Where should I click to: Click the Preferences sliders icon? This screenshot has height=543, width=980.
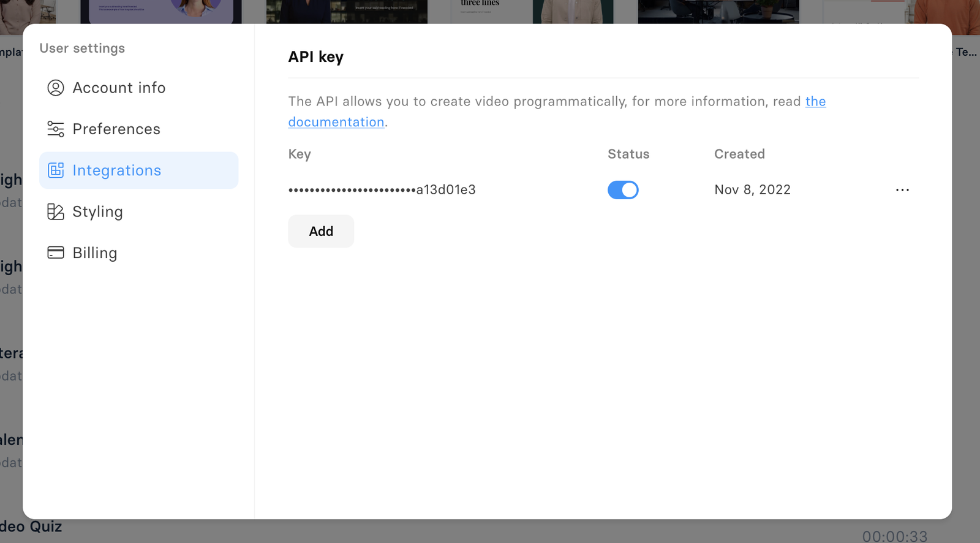56,129
